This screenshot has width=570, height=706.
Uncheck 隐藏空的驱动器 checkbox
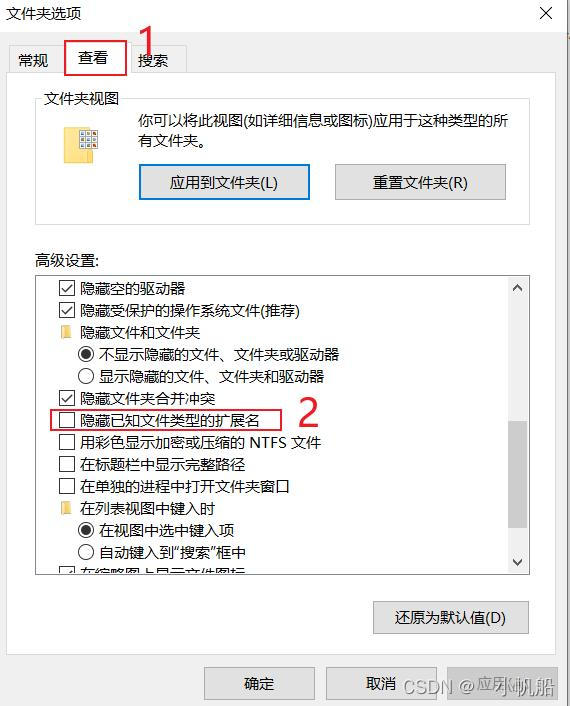(67, 288)
